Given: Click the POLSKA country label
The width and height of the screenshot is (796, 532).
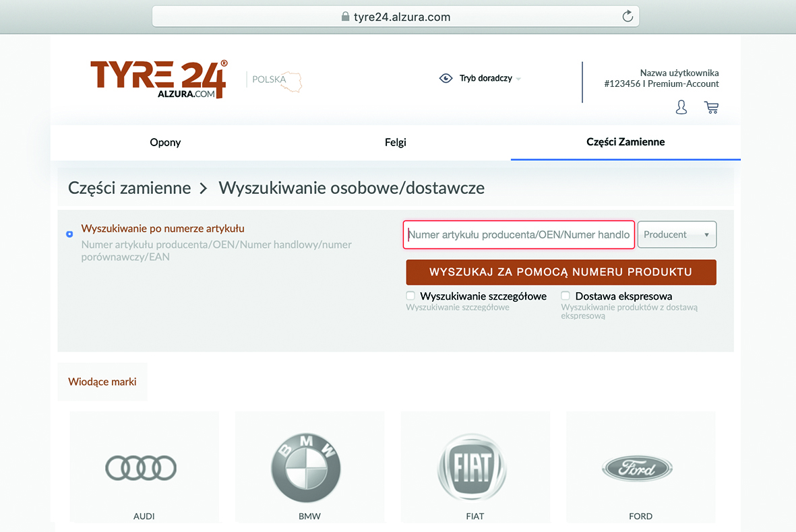Looking at the screenshot, I should (269, 79).
